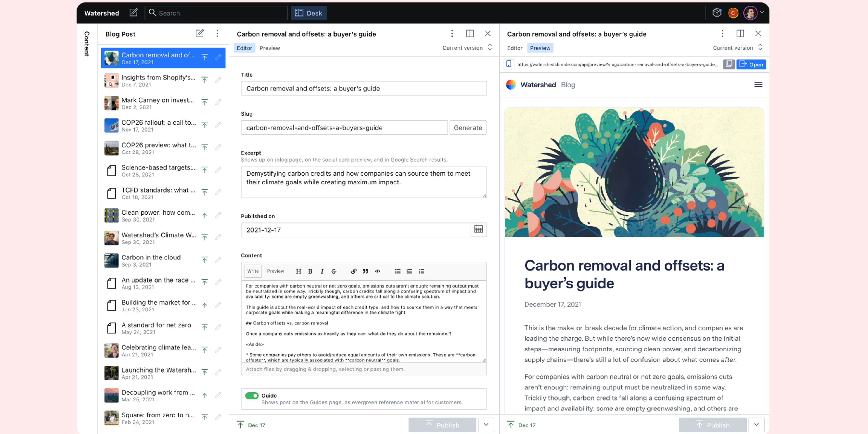Image resolution: width=868 pixels, height=434 pixels.
Task: Open the Watershed blog hamburger menu
Action: (758, 85)
